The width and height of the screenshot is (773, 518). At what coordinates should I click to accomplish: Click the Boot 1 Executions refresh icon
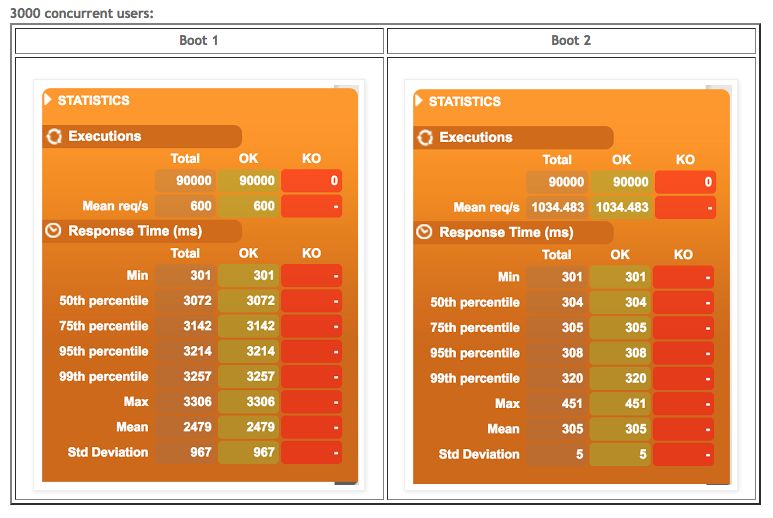[x=54, y=136]
